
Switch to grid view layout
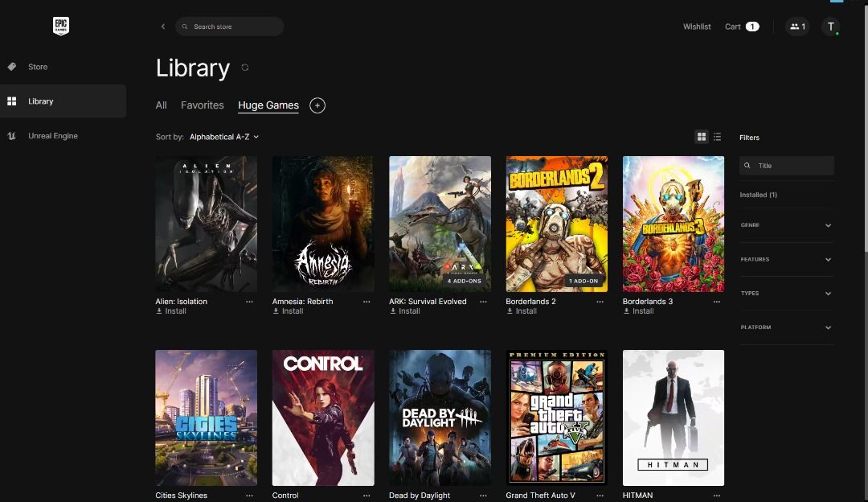click(702, 137)
